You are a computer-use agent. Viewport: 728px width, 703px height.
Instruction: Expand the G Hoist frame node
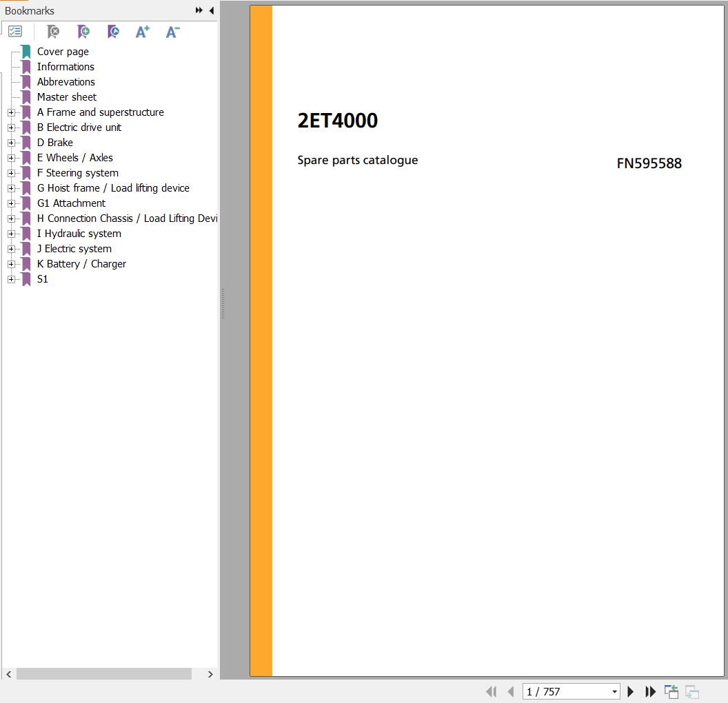pos(11,188)
